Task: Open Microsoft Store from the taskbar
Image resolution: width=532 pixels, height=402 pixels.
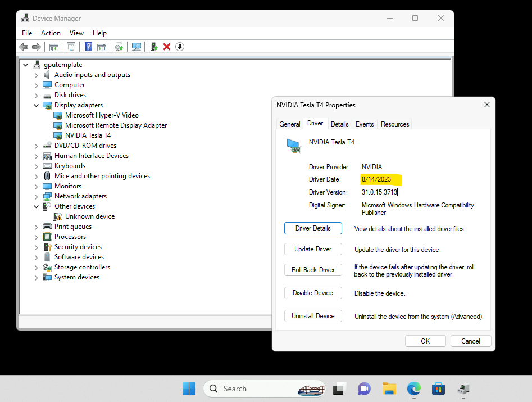Action: pyautogui.click(x=438, y=389)
